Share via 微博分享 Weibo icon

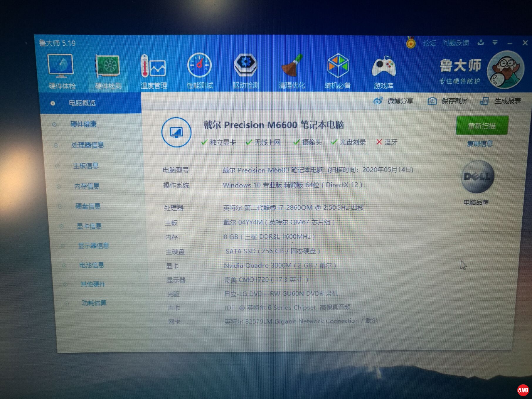point(393,101)
